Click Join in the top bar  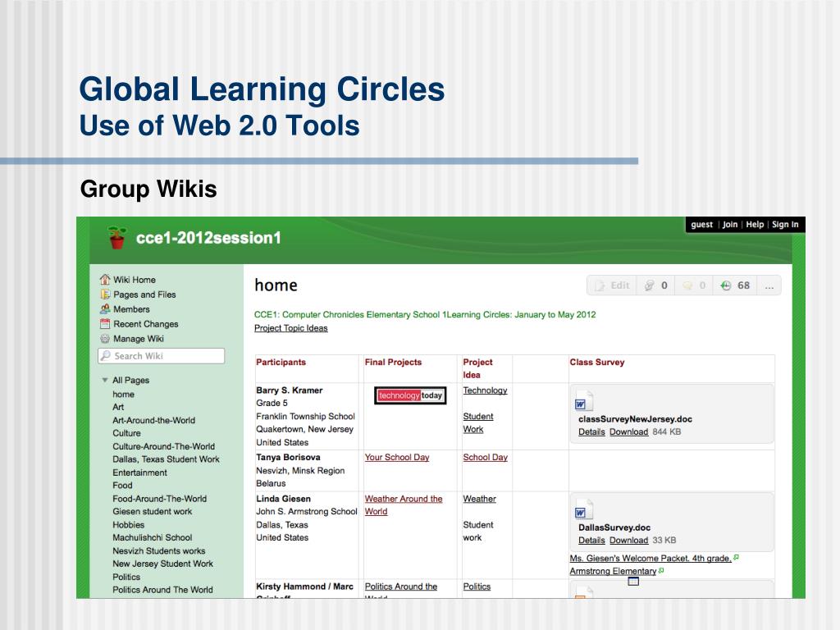point(729,225)
